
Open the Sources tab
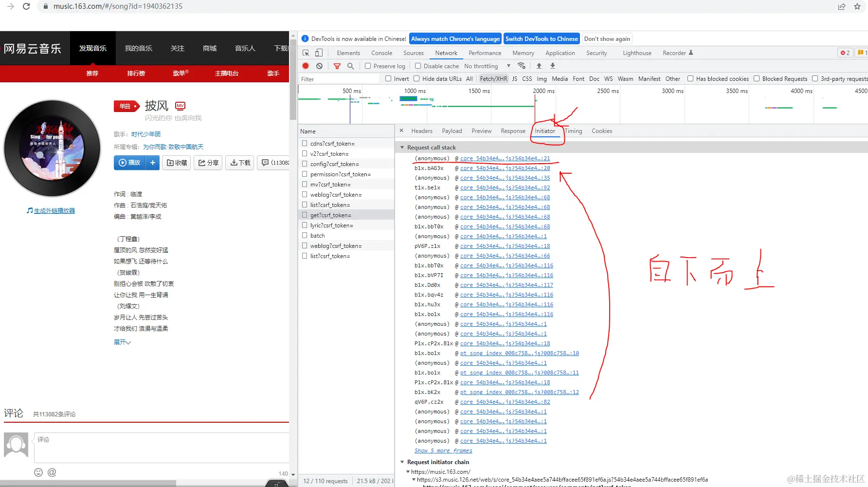click(x=414, y=53)
